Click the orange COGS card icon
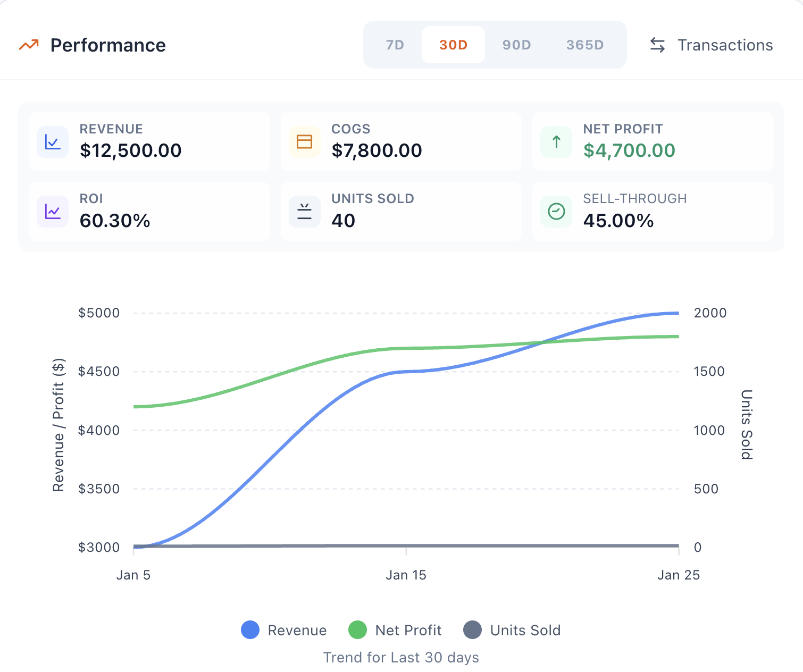This screenshot has height=672, width=803. (304, 141)
